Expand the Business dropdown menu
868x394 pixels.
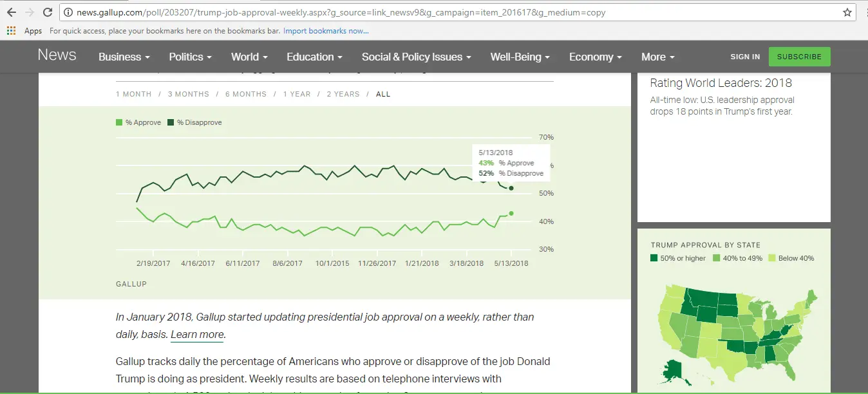[124, 57]
